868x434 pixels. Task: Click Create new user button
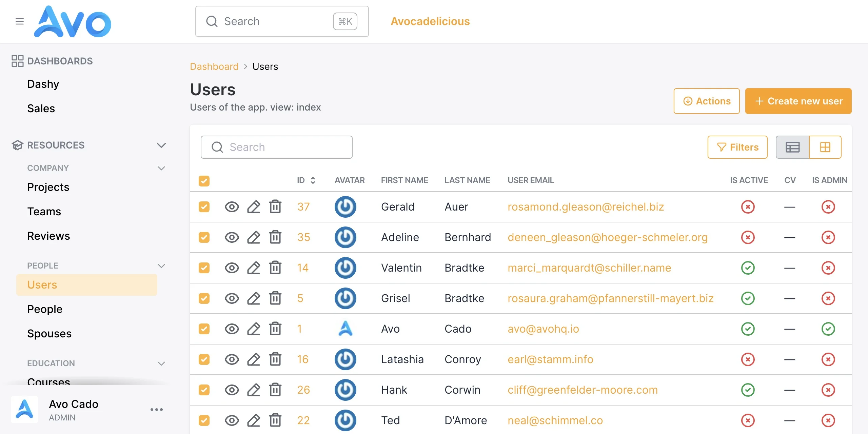798,101
